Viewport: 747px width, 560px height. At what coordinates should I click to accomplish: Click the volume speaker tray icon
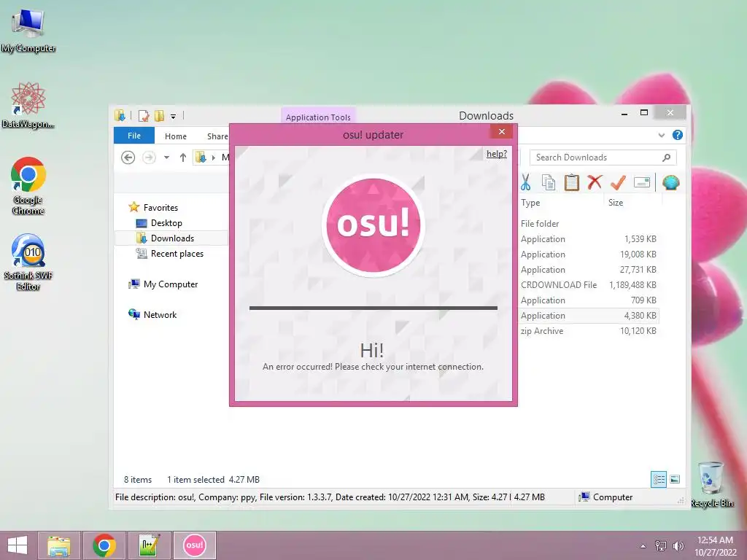coord(678,545)
